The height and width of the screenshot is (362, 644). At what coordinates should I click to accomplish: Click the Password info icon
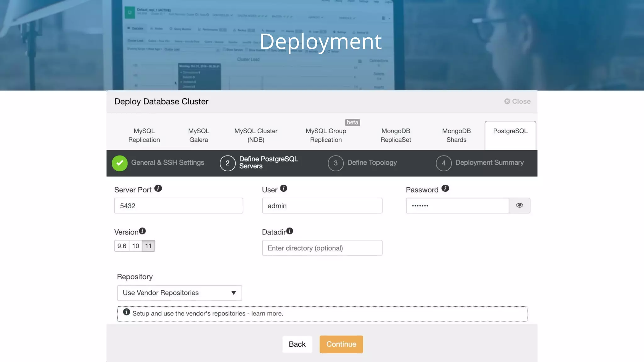[445, 188]
